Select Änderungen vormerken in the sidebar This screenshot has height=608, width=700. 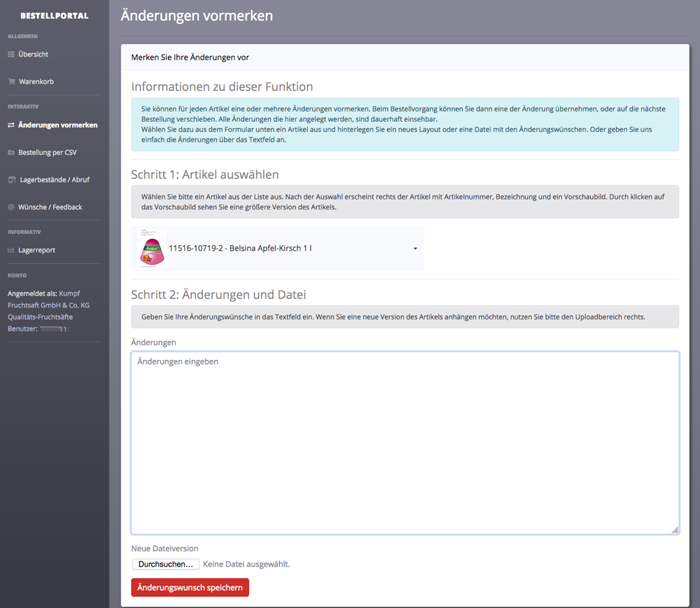pos(57,125)
